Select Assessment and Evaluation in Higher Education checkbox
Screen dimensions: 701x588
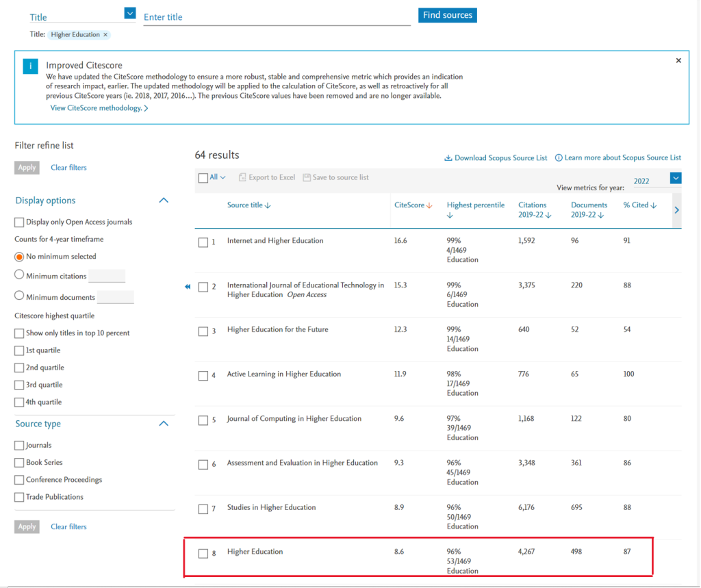[x=203, y=465]
